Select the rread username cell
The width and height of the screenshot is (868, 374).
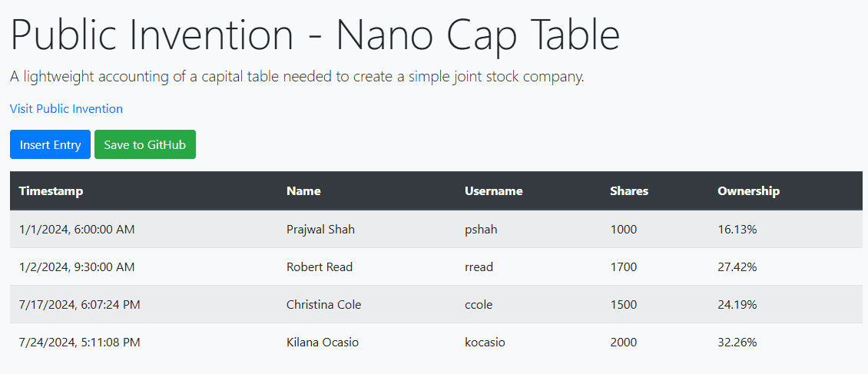[x=479, y=266]
